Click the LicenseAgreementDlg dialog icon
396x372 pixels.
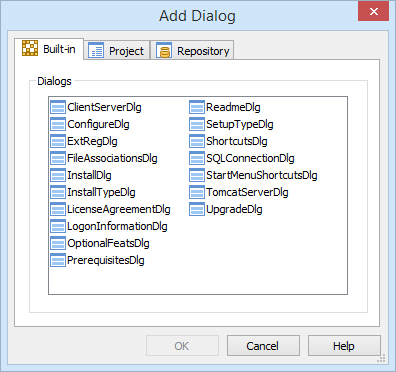click(x=58, y=209)
